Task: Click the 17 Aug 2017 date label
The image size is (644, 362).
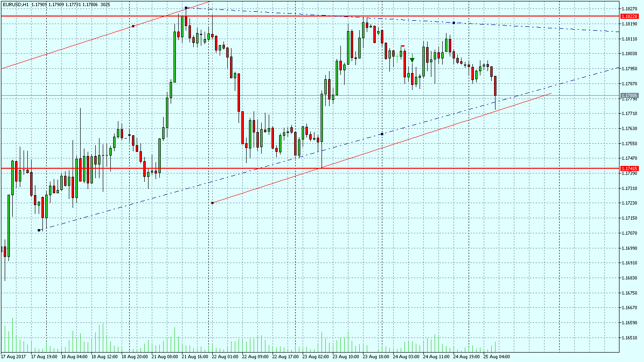Action: [x=13, y=357]
